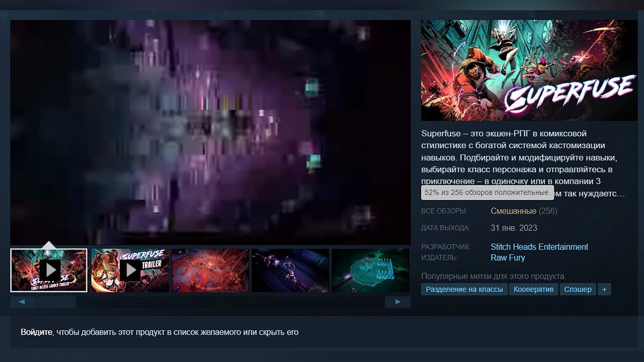
Task: Open the teal hexagon platform screenshot thumbnail
Action: point(371,270)
